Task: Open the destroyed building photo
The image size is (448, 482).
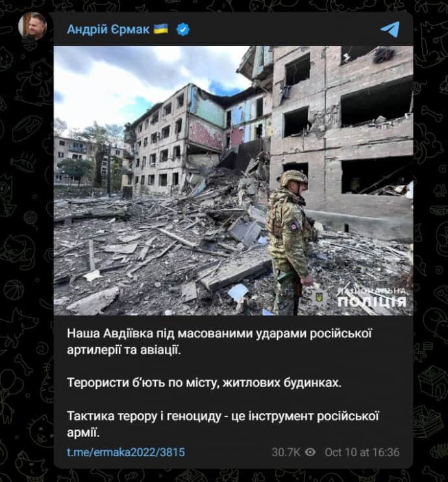Action: [234, 181]
